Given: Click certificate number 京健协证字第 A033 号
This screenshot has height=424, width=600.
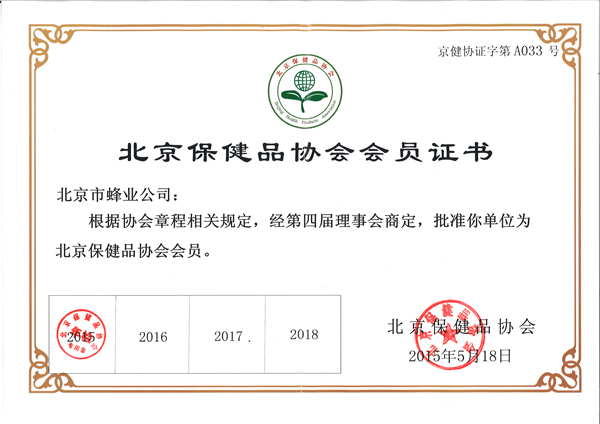Looking at the screenshot, I should click(498, 51).
